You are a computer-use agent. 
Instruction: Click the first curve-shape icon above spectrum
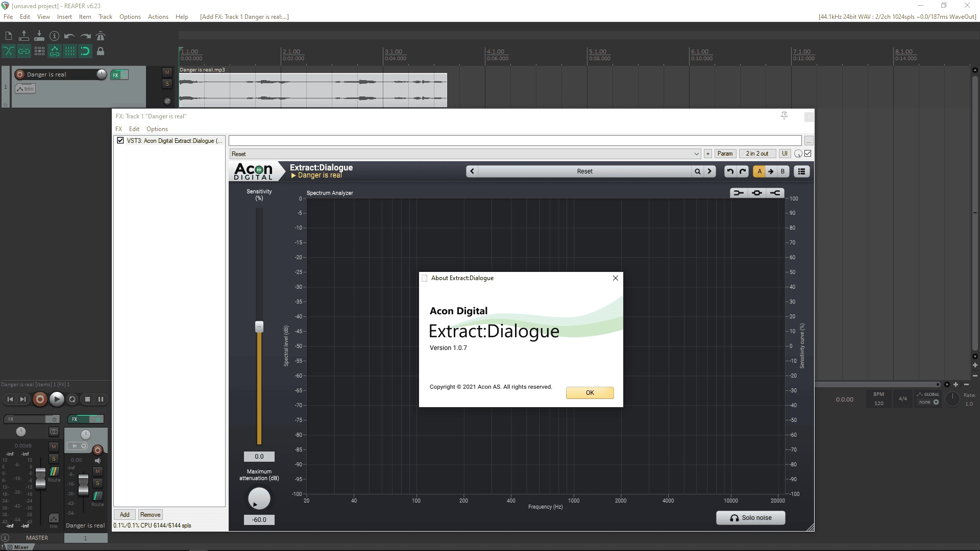739,193
